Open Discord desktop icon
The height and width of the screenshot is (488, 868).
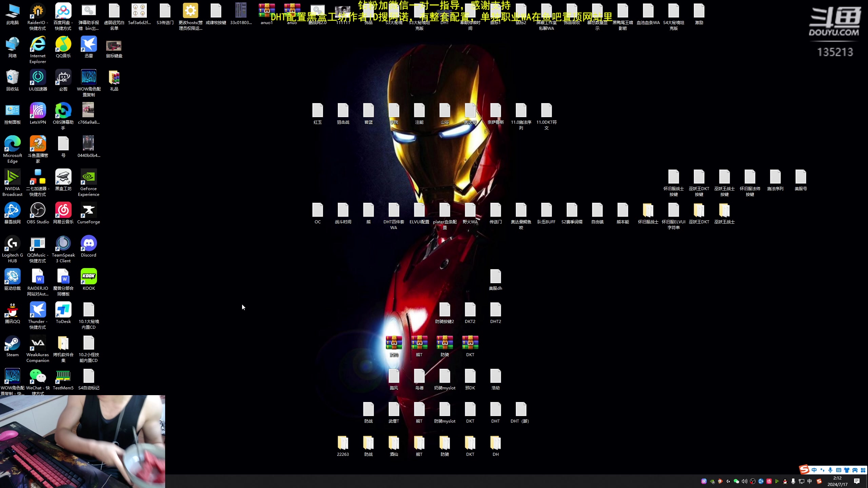(89, 247)
